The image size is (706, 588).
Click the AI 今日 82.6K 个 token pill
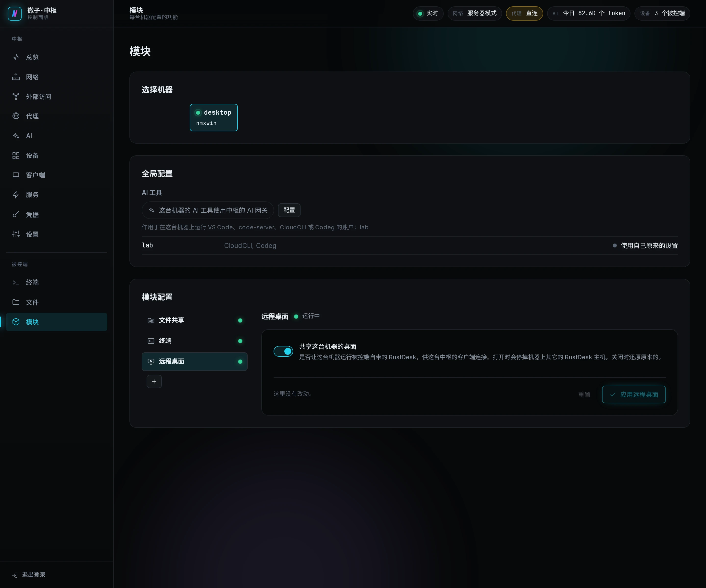(589, 13)
